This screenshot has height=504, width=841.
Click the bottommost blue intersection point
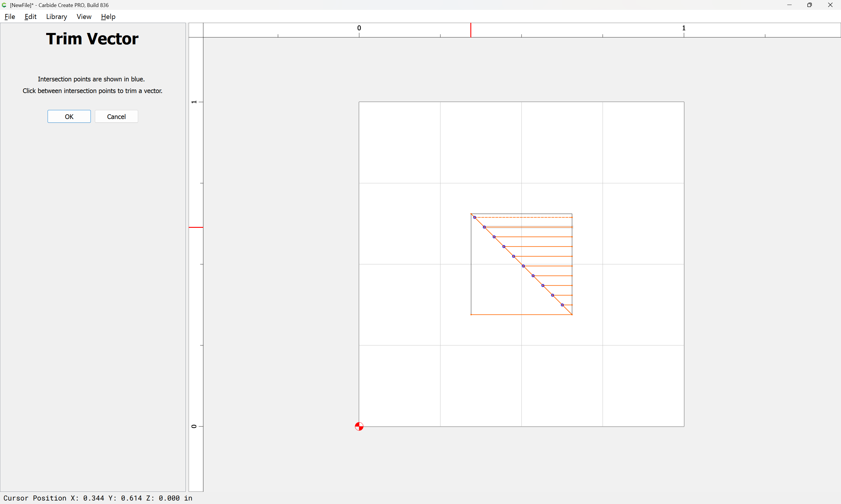562,305
